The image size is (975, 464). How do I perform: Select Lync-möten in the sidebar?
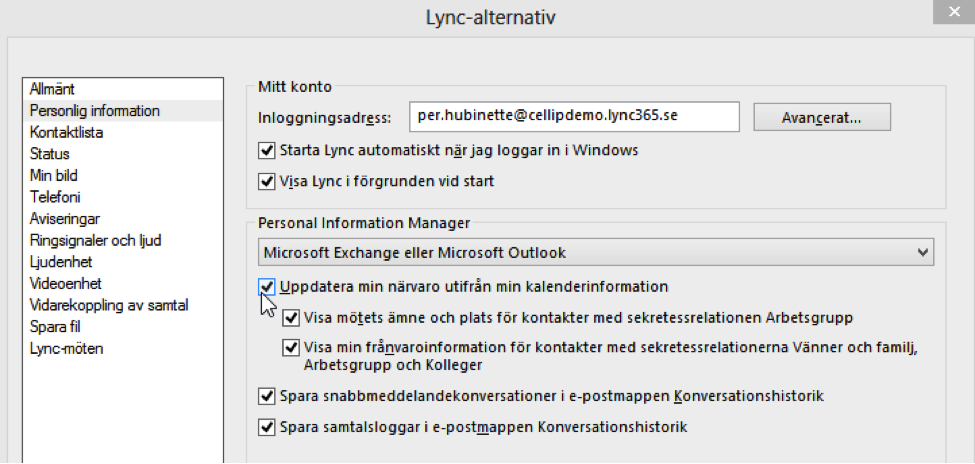(x=67, y=348)
